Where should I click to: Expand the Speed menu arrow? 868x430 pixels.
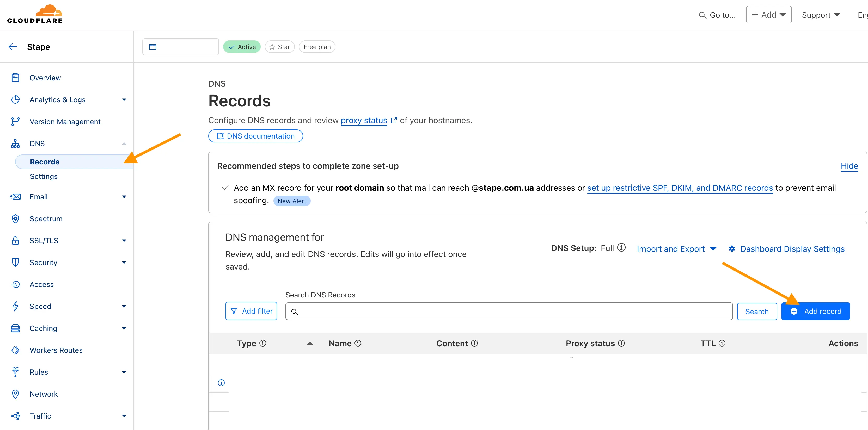coord(124,306)
